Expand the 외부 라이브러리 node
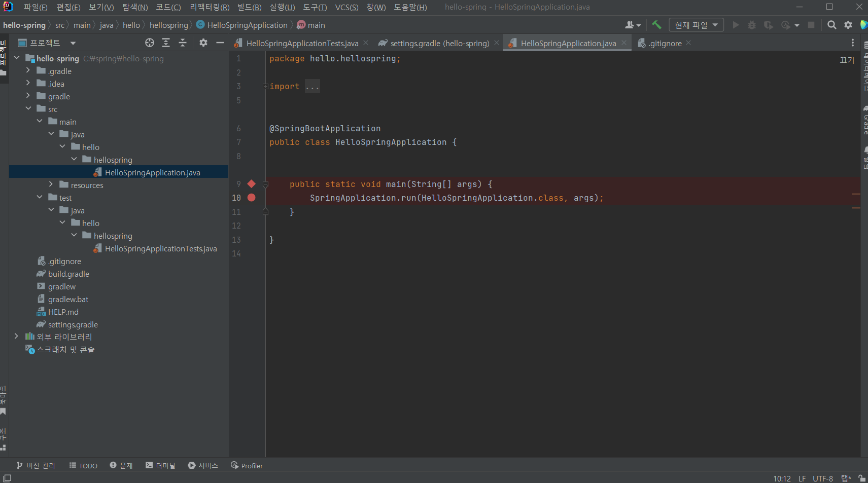Screen dimensions: 868x483 pos(17,337)
